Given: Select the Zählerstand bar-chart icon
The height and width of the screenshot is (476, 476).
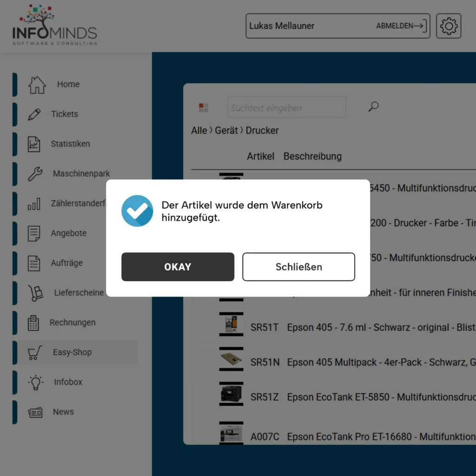Looking at the screenshot, I should tap(34, 203).
